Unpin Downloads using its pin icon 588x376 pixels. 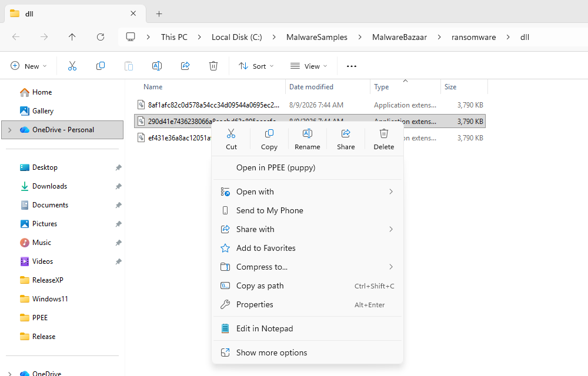click(118, 186)
